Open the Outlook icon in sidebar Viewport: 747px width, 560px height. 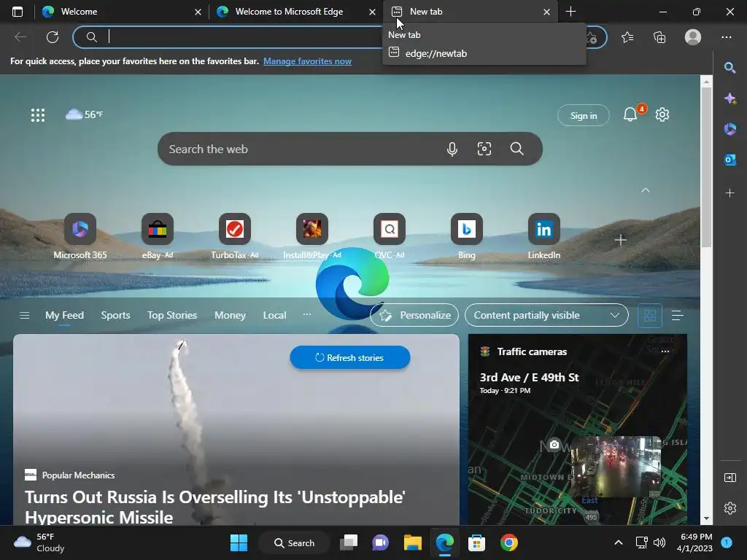tap(729, 160)
